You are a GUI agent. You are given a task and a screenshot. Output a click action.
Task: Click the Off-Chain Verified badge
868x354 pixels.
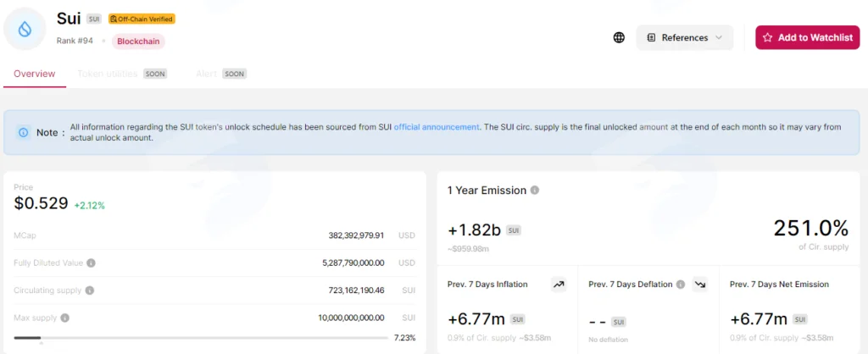pos(142,19)
